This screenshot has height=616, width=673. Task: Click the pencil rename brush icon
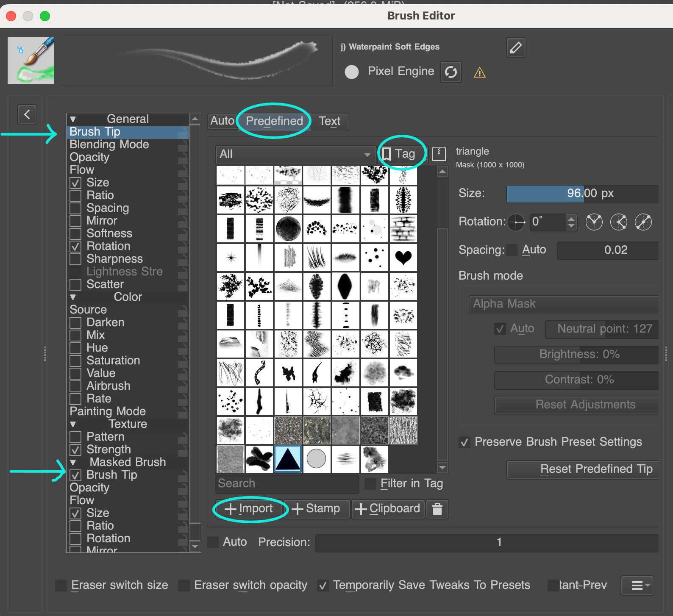pos(516,47)
